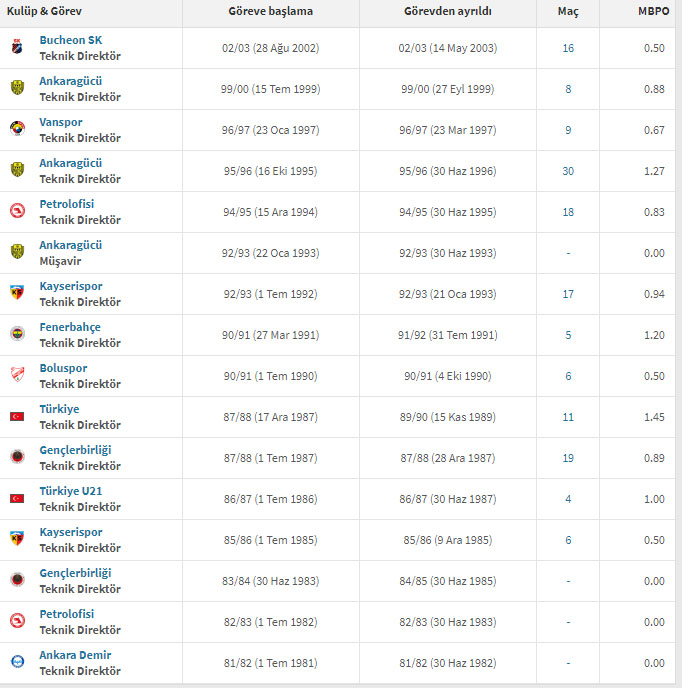
Task: Open the Vanspor club link
Action: pos(61,122)
